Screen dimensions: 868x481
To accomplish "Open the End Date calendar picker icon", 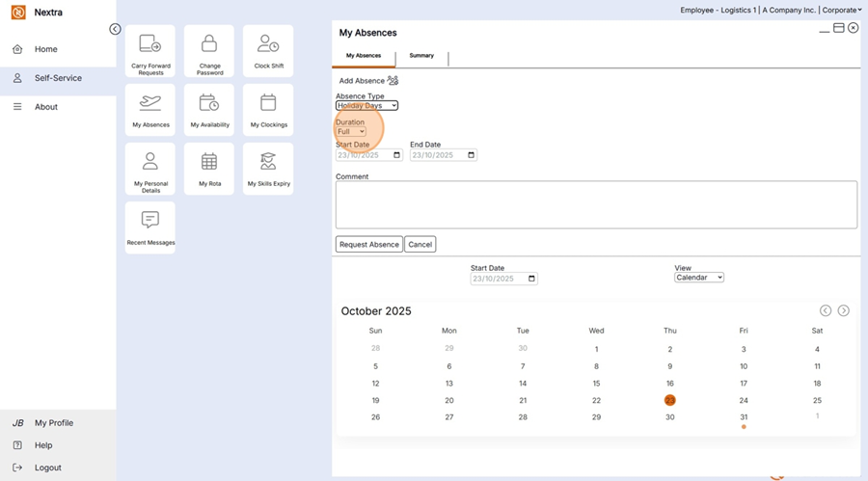I will 471,155.
